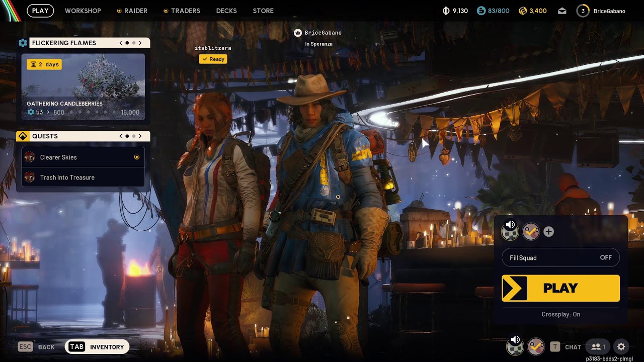Go to previous Quests page arrow

click(x=121, y=136)
